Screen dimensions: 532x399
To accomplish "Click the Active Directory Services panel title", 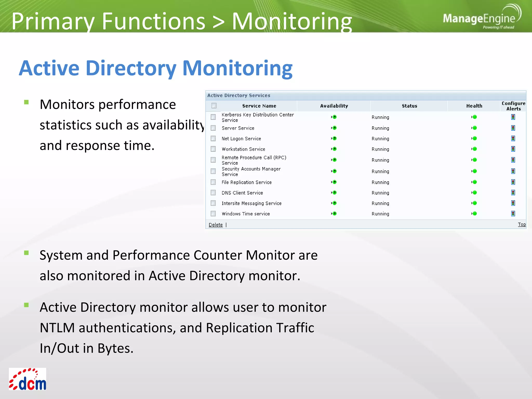I will (239, 95).
